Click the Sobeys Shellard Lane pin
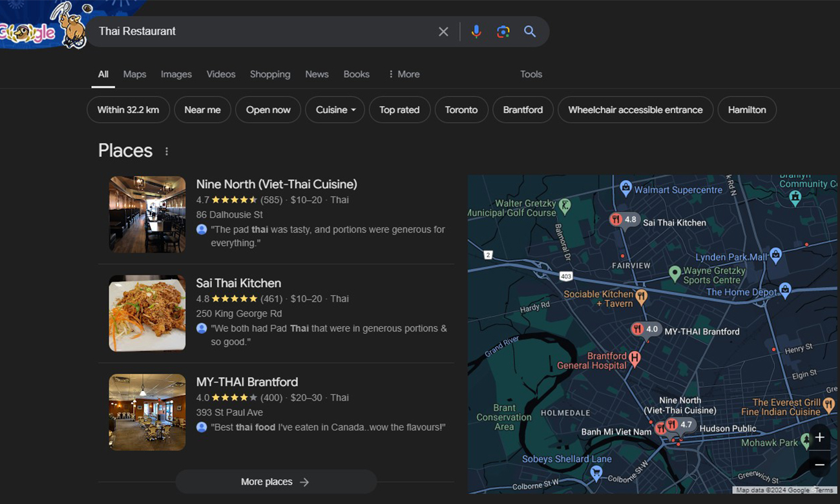 pyautogui.click(x=596, y=474)
